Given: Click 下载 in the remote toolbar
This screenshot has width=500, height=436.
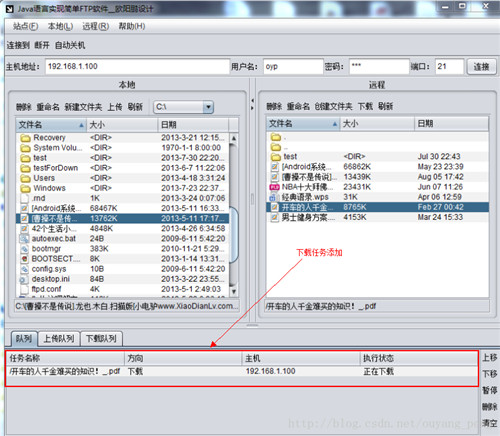Looking at the screenshot, I should (365, 106).
